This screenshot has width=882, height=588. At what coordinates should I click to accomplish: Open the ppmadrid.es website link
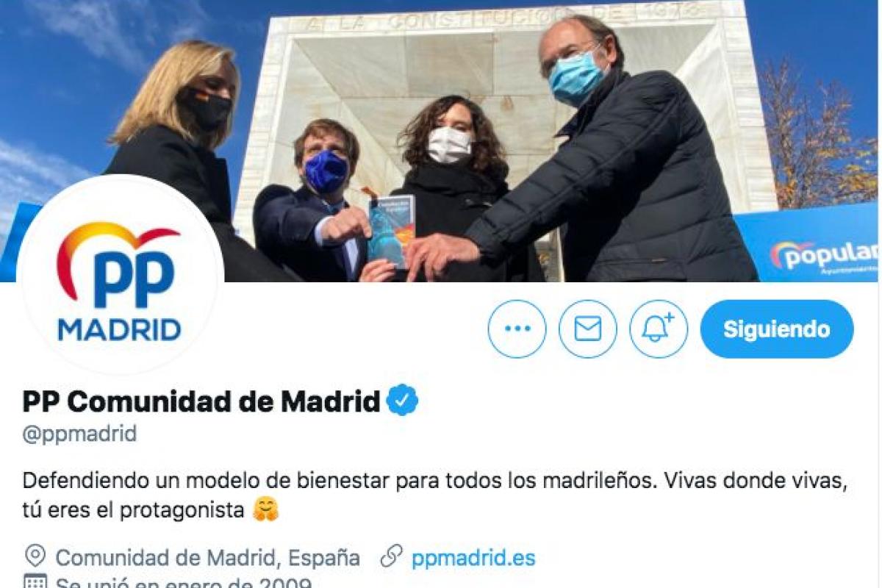click(473, 558)
